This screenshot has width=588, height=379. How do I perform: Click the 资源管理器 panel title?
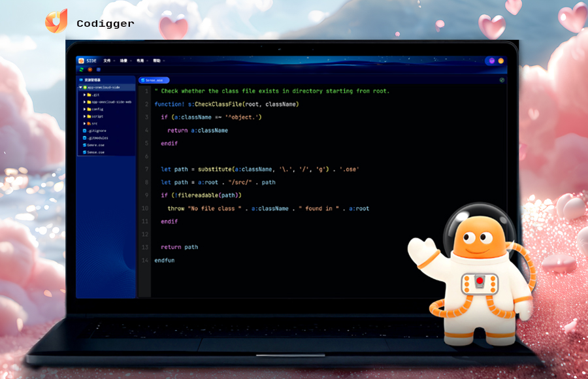click(92, 80)
